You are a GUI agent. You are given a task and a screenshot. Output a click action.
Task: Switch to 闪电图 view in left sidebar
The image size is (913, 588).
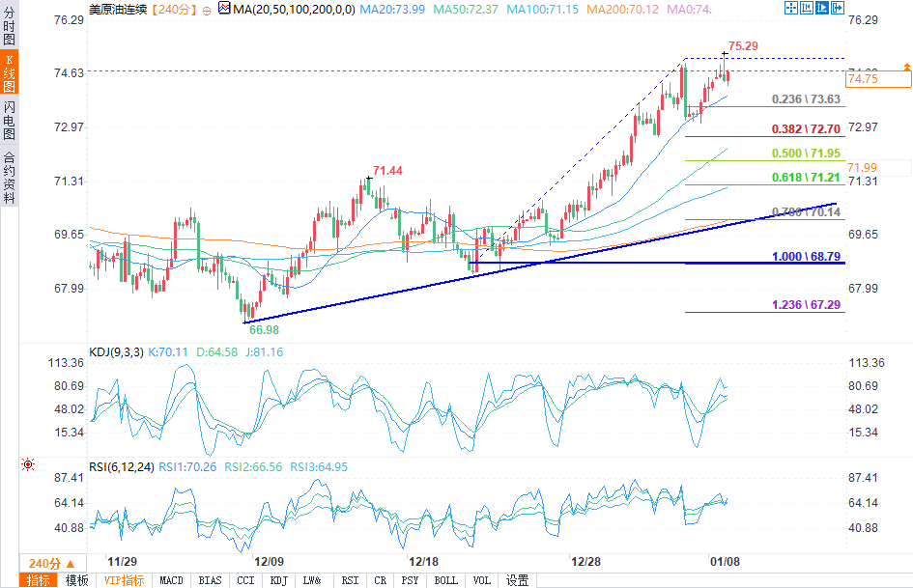tap(9, 121)
